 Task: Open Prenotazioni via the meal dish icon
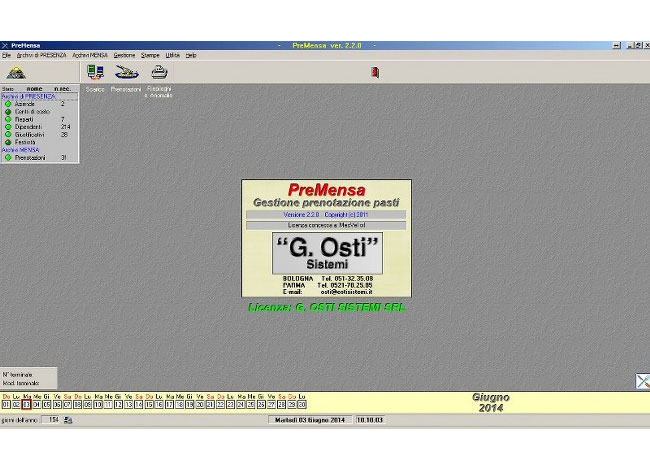pyautogui.click(x=126, y=73)
